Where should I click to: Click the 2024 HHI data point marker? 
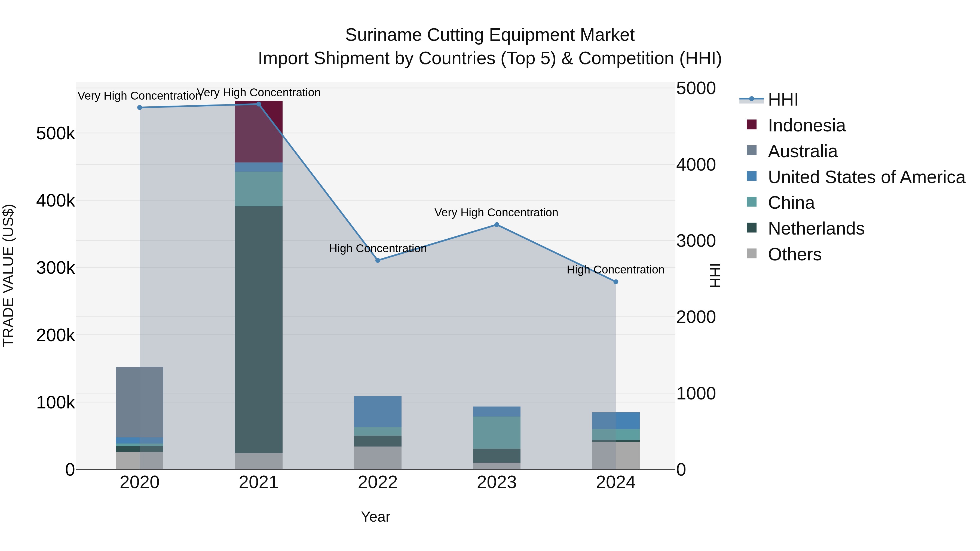coord(616,282)
